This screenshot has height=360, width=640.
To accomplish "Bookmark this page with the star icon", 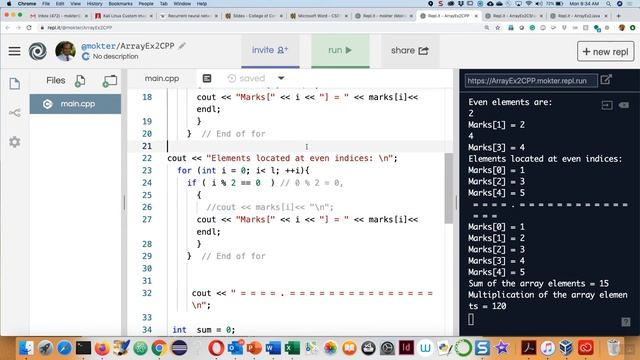I will pos(498,28).
